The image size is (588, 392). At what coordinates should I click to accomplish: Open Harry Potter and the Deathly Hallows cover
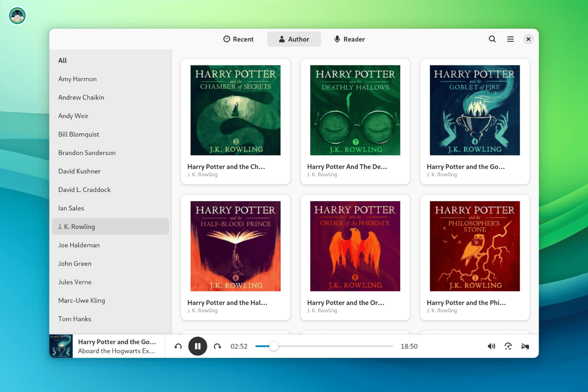(355, 110)
